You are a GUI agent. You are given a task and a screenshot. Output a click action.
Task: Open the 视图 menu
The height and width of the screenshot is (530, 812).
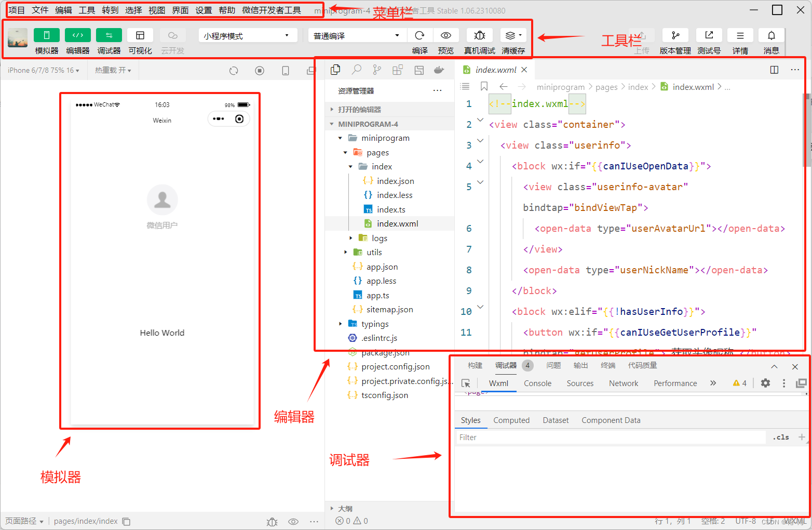click(157, 10)
